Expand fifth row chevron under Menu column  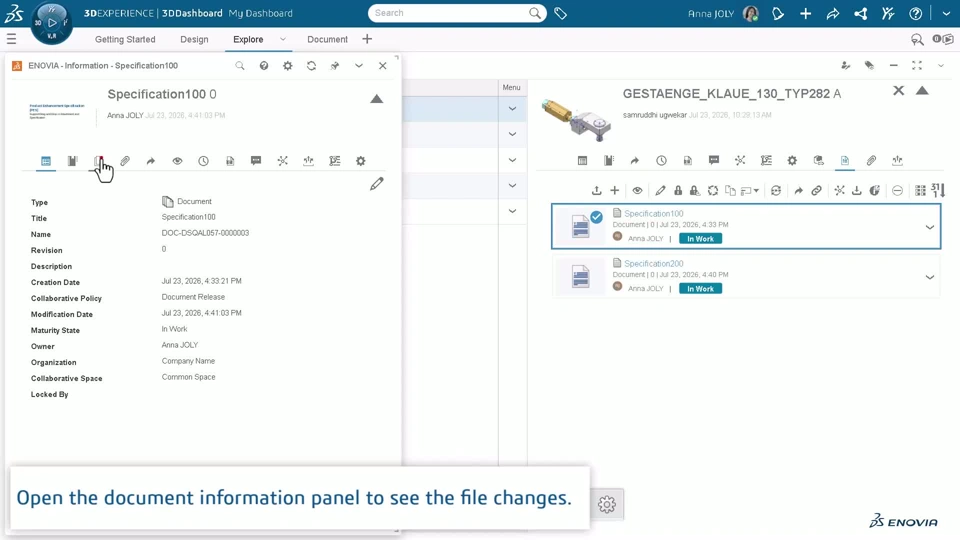point(512,211)
